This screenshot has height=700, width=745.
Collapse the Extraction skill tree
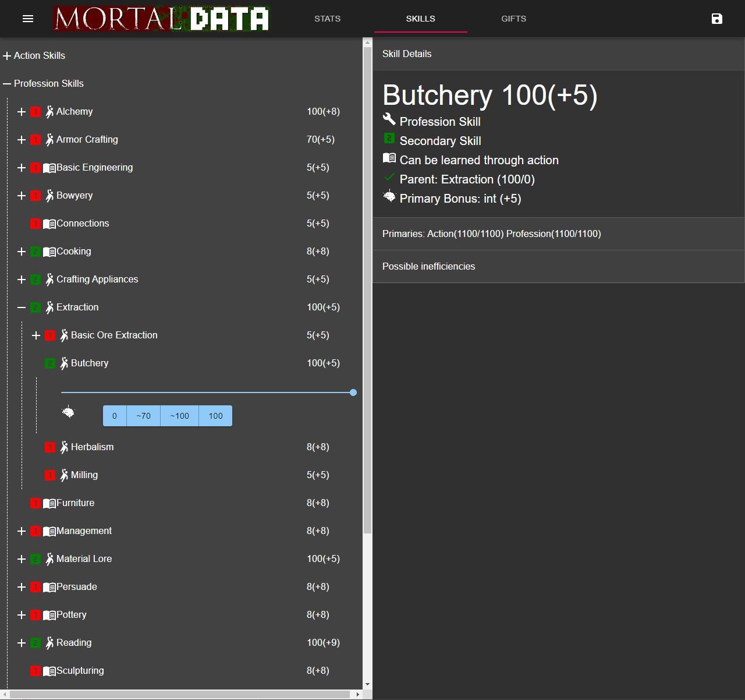tap(22, 307)
